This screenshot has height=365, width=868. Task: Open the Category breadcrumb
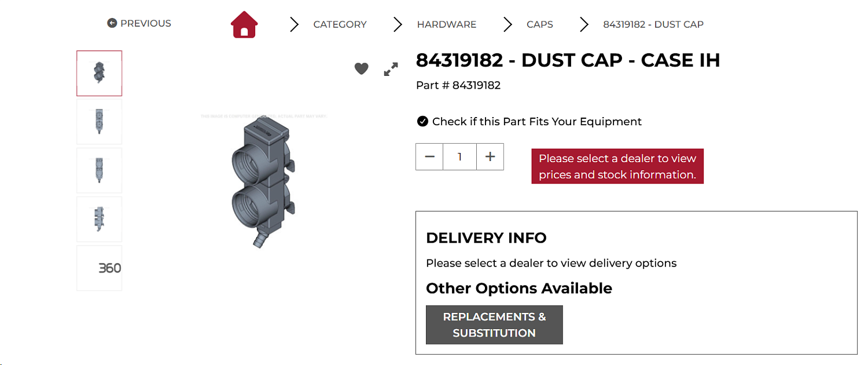point(340,24)
